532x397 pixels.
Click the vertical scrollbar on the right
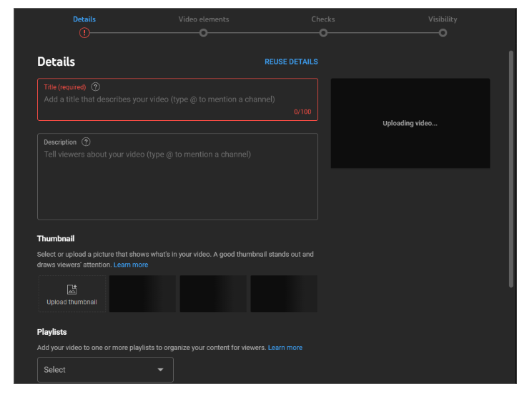tap(511, 168)
